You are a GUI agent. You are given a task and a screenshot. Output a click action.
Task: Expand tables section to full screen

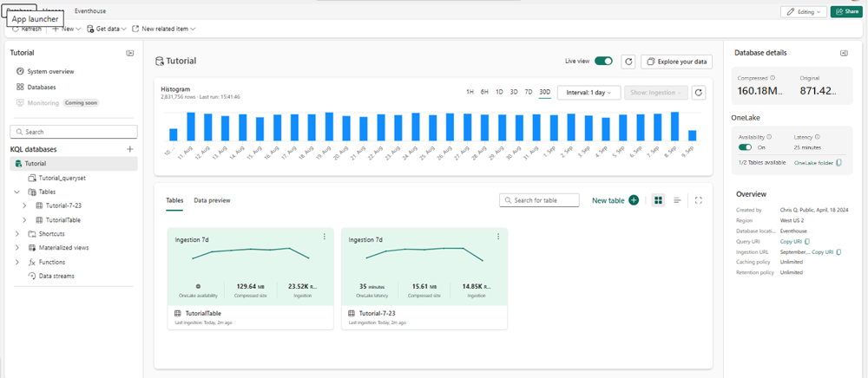(699, 200)
